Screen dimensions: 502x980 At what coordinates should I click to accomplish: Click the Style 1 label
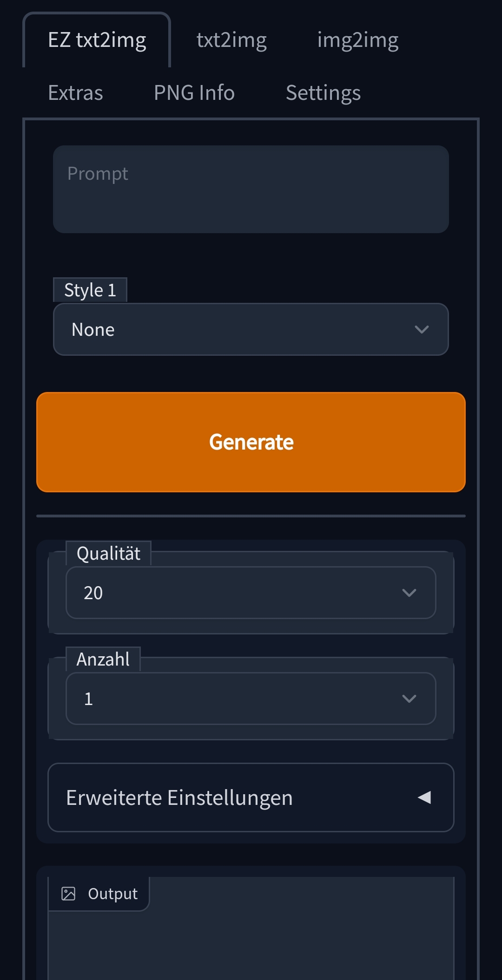pyautogui.click(x=90, y=289)
